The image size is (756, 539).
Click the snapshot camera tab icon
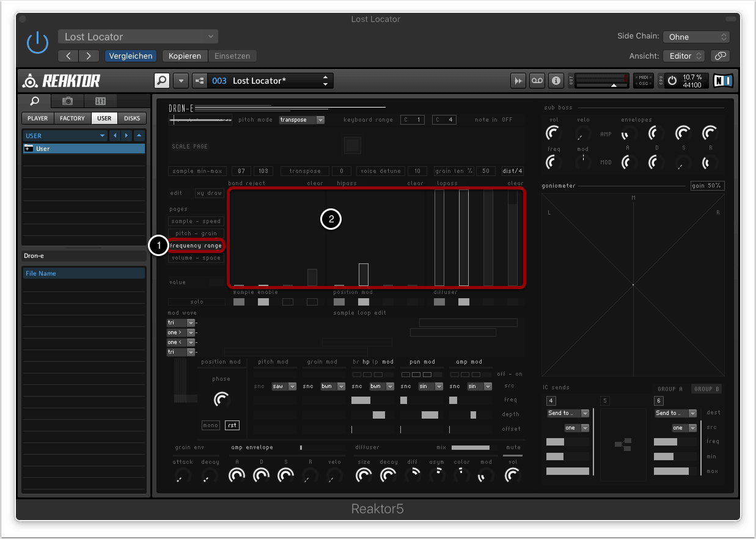(68, 101)
